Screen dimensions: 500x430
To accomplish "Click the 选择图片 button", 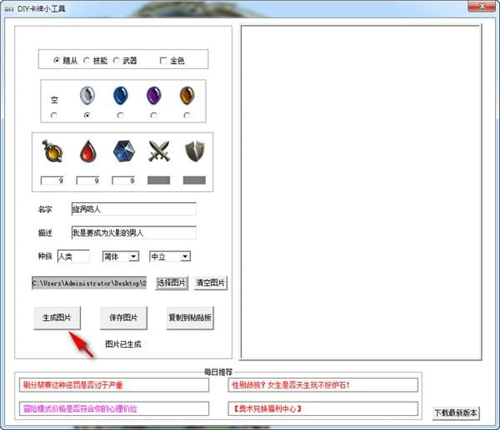I will (x=172, y=283).
